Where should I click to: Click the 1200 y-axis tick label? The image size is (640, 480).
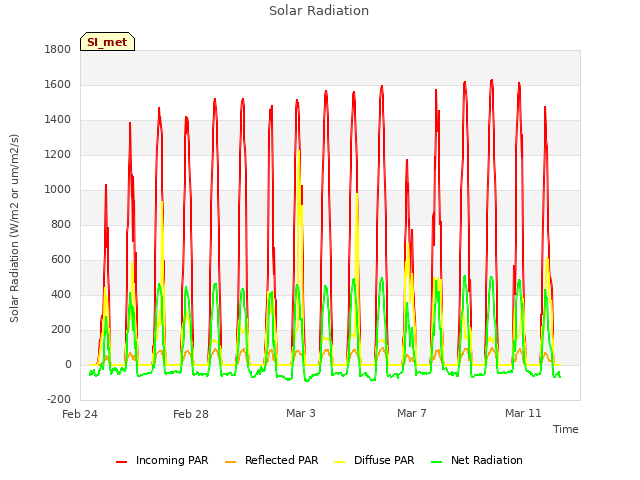(x=58, y=155)
